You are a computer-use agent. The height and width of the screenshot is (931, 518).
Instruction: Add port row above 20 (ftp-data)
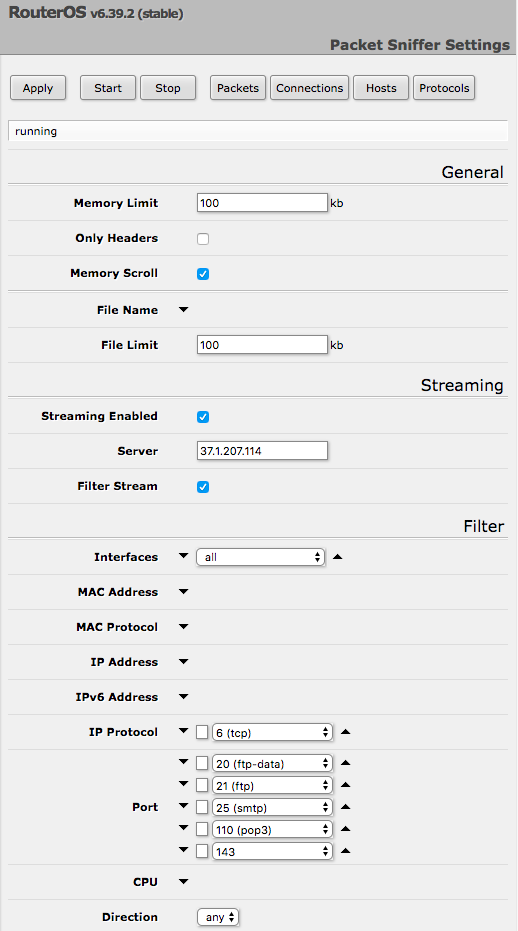pos(184,762)
